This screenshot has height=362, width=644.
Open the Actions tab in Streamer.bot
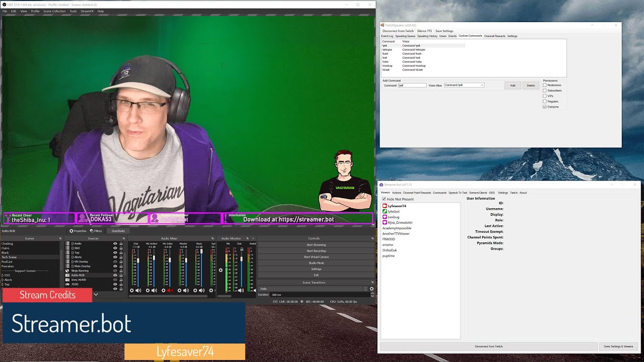pyautogui.click(x=396, y=193)
